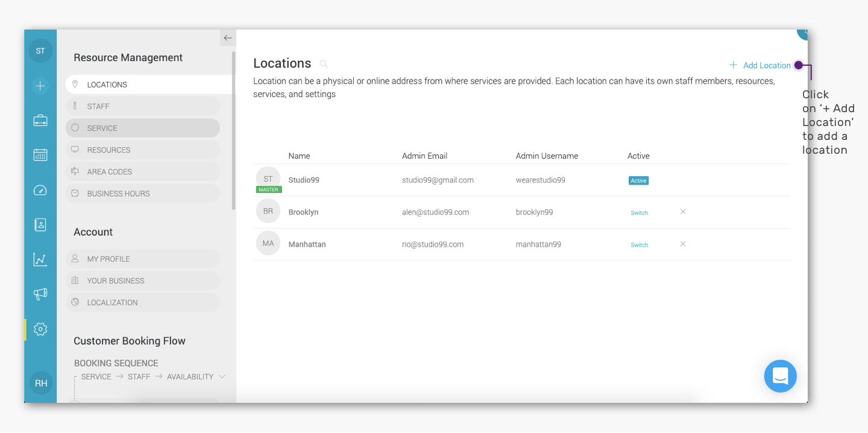
Task: Click the Manhattan location name
Action: tap(307, 244)
